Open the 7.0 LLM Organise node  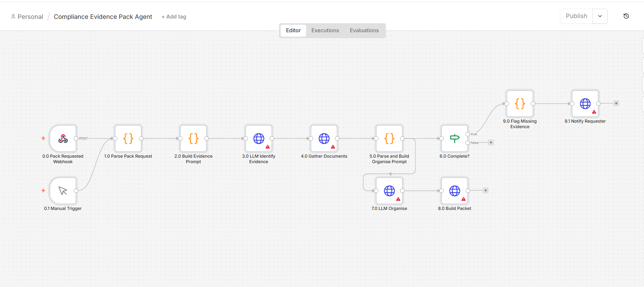(x=389, y=191)
